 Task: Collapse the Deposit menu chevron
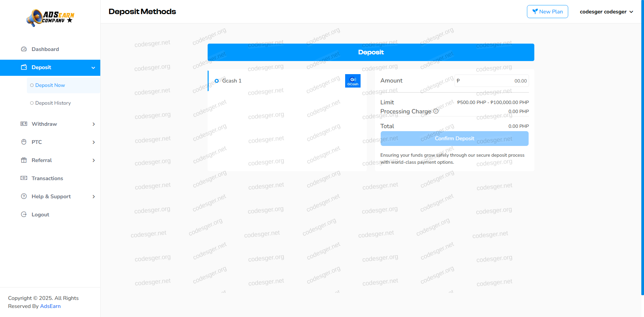tap(93, 68)
